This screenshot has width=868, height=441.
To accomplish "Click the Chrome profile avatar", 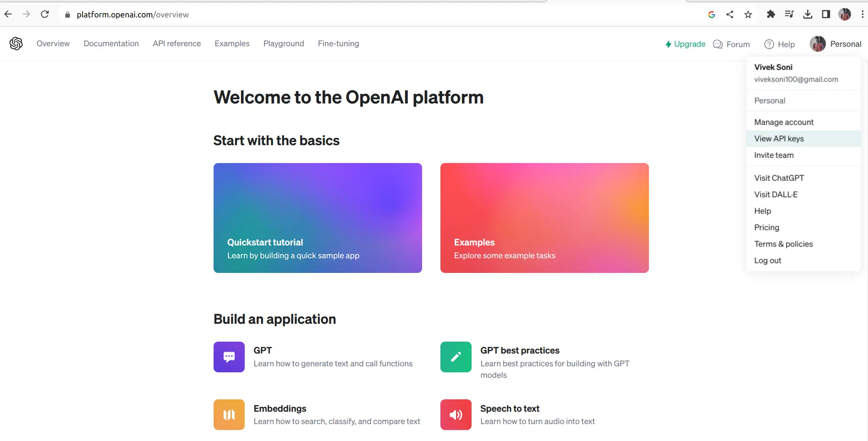I will tap(845, 14).
